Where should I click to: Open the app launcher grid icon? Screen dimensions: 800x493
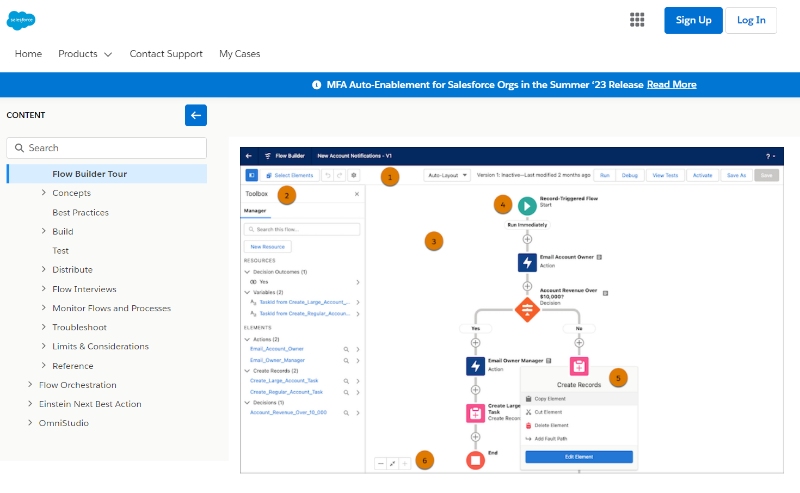point(637,20)
